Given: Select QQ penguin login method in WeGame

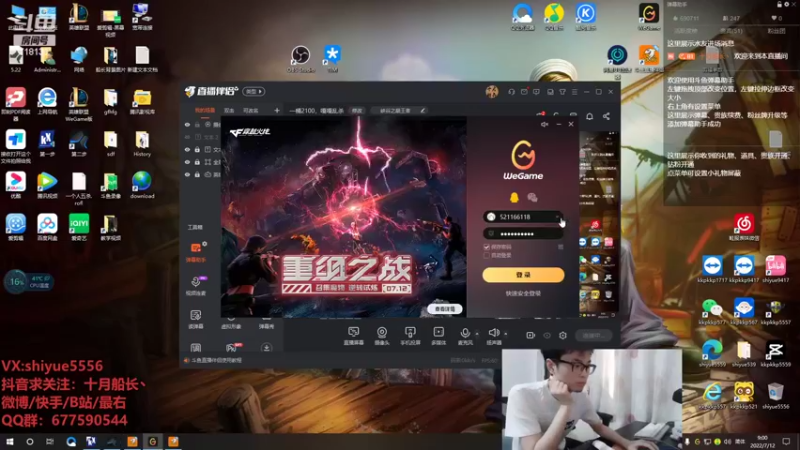Looking at the screenshot, I should (x=514, y=197).
